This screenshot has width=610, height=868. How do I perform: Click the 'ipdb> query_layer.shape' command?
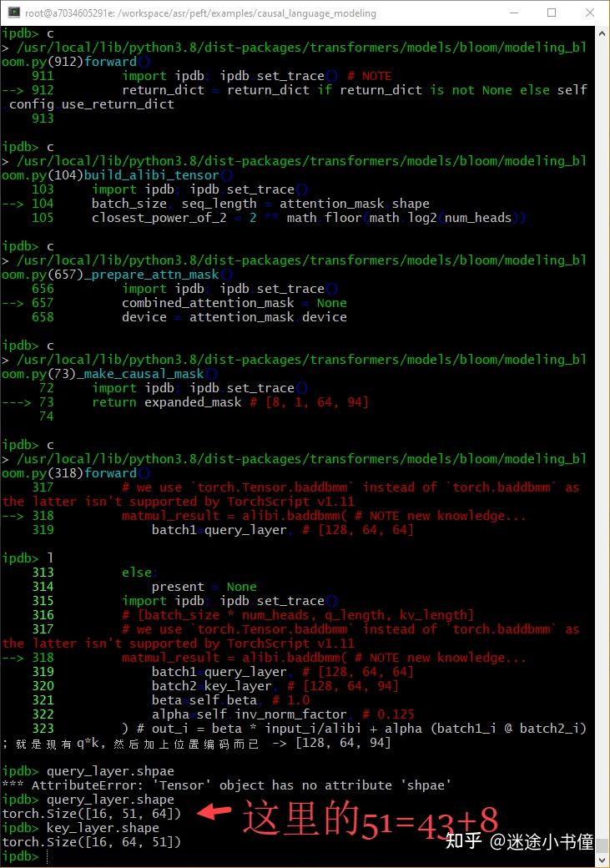[88, 800]
